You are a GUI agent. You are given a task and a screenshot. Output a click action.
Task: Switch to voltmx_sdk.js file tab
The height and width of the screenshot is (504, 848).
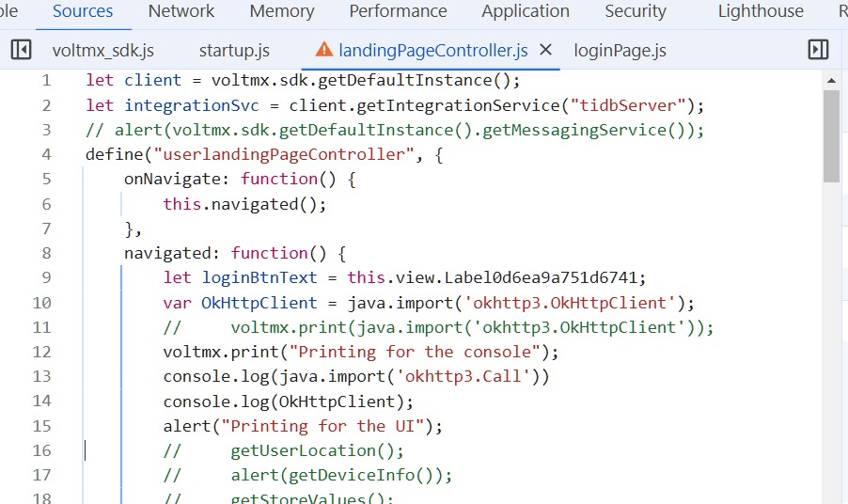click(x=103, y=50)
